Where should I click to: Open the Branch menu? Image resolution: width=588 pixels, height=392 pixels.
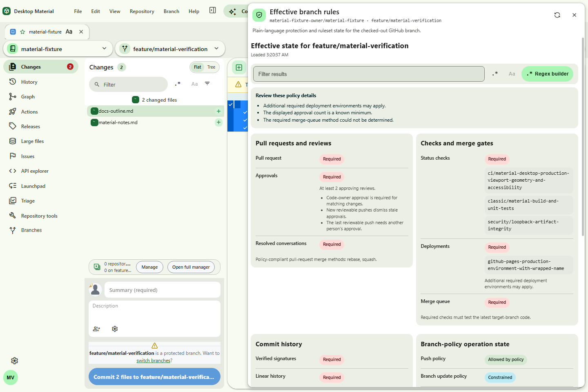click(x=171, y=11)
